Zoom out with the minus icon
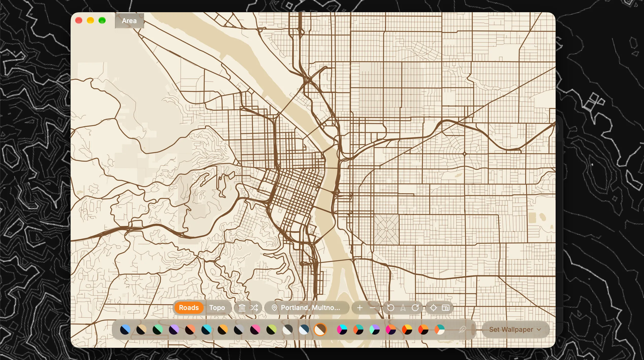This screenshot has height=360, width=644. (372, 308)
